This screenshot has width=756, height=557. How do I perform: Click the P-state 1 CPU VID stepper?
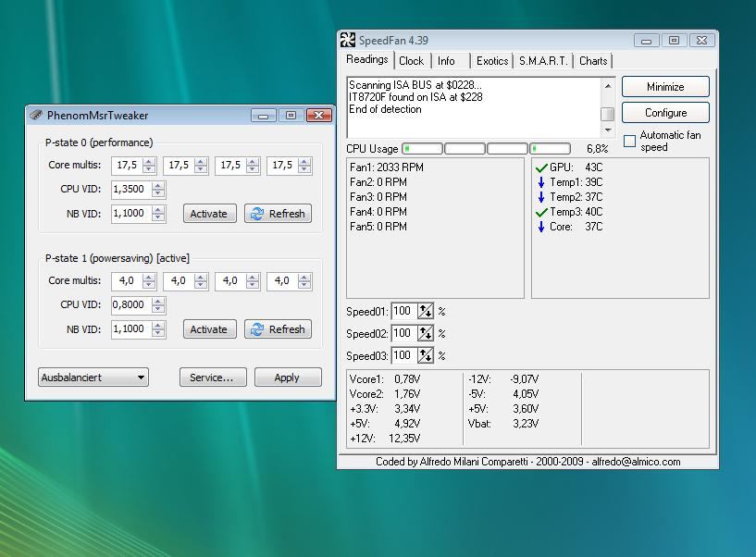[x=158, y=305]
